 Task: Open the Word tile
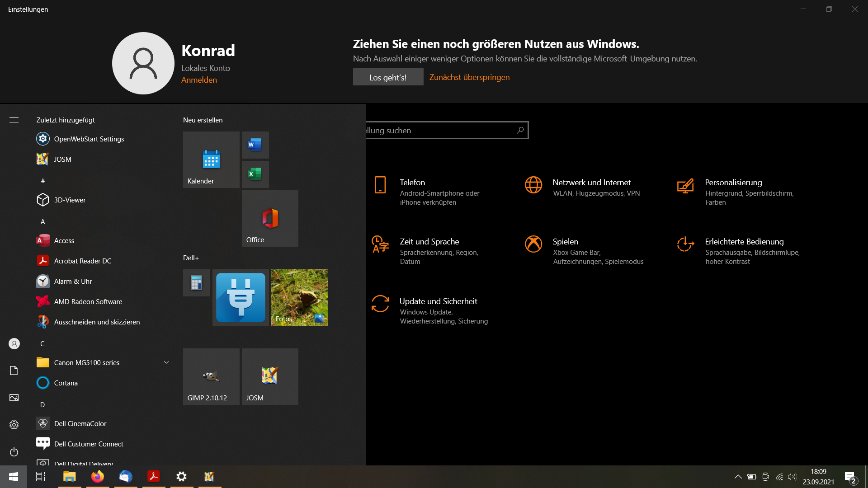coord(255,145)
